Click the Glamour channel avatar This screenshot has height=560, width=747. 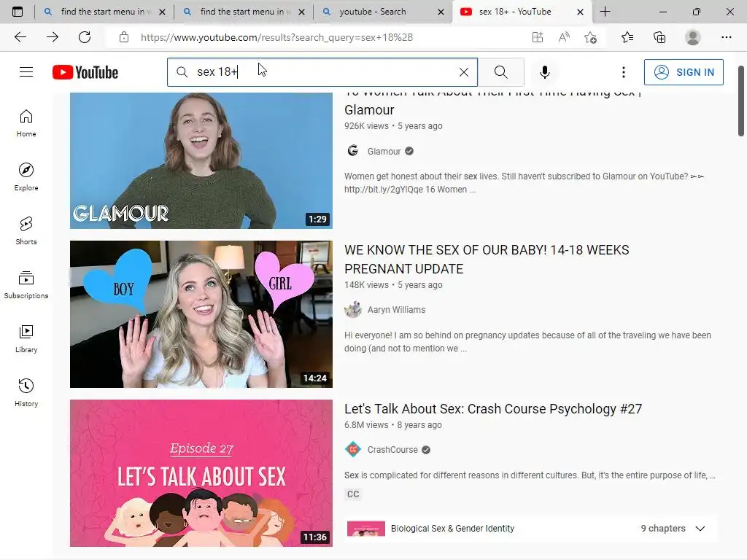(352, 151)
